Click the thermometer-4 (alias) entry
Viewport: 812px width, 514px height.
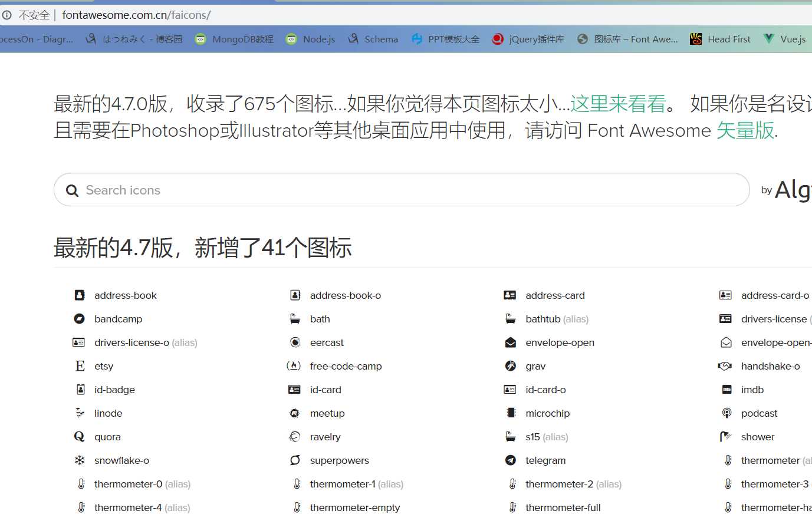[x=134, y=508]
